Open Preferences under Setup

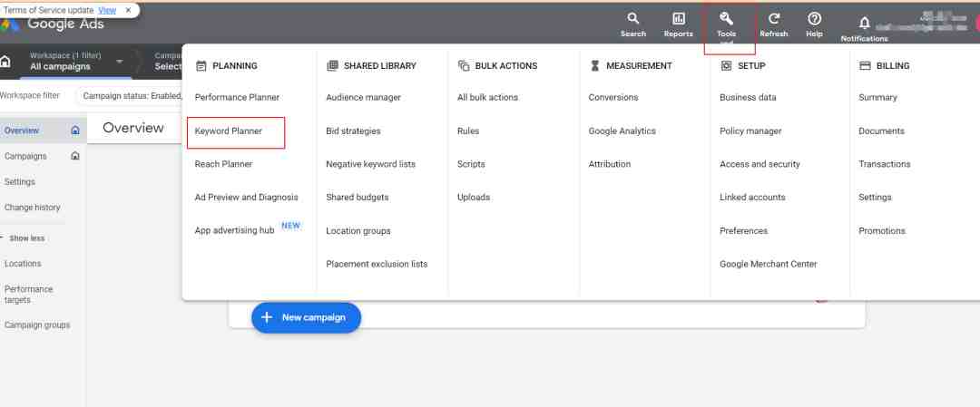pos(744,231)
